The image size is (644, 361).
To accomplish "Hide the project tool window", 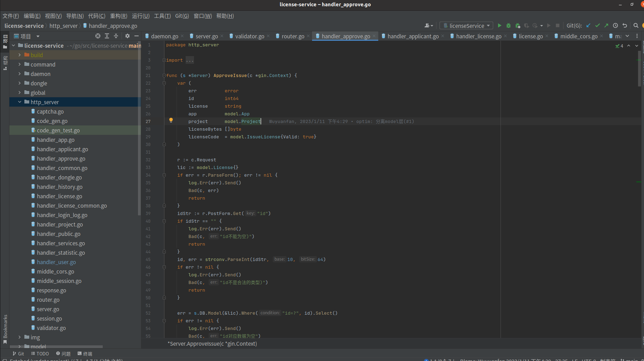I will [137, 36].
